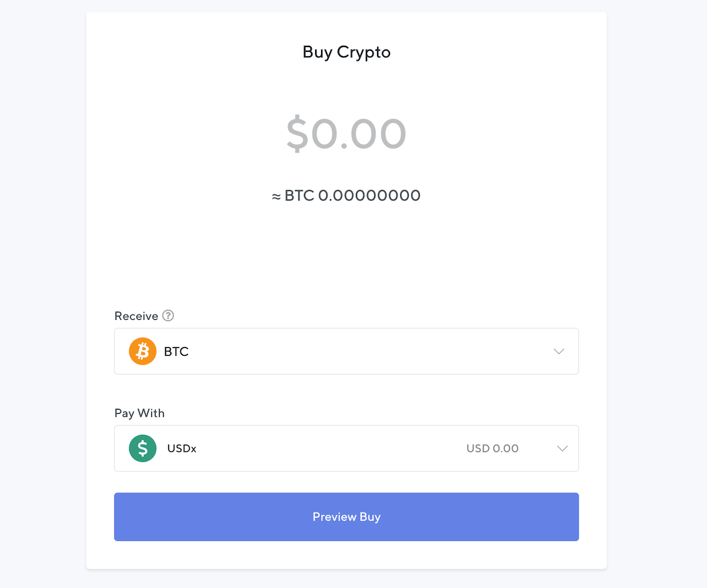Open the Receive BTC selection box
The image size is (707, 588).
pos(346,351)
